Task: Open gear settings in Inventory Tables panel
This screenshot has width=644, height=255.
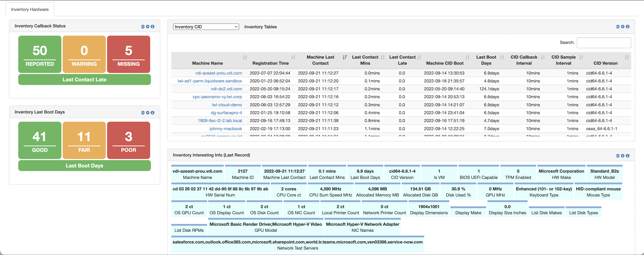Action: click(x=623, y=26)
